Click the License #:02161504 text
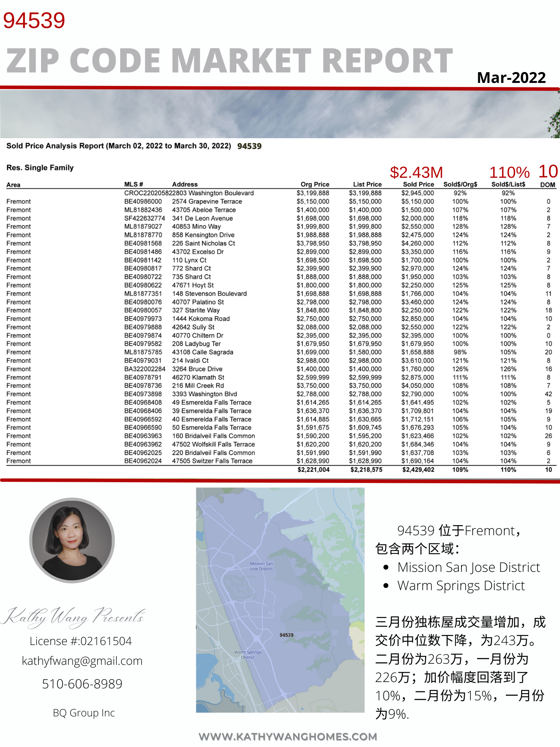The height and width of the screenshot is (747, 560). pos(81,641)
